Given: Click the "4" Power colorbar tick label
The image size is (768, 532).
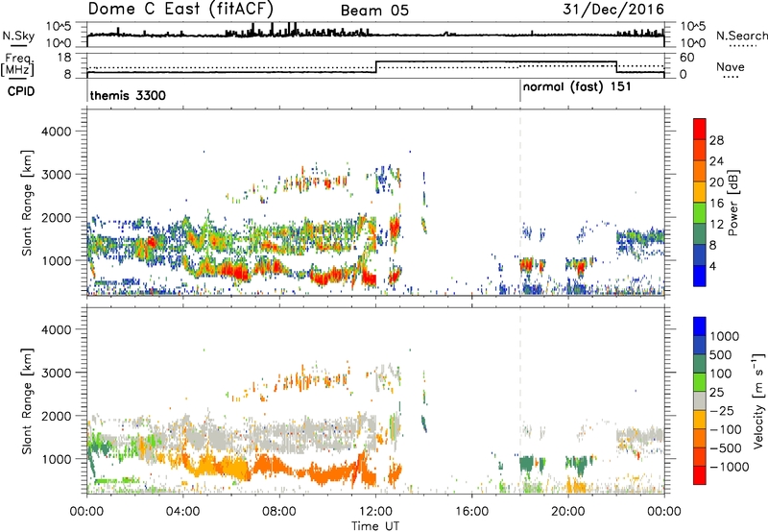Looking at the screenshot, I should pos(712,266).
